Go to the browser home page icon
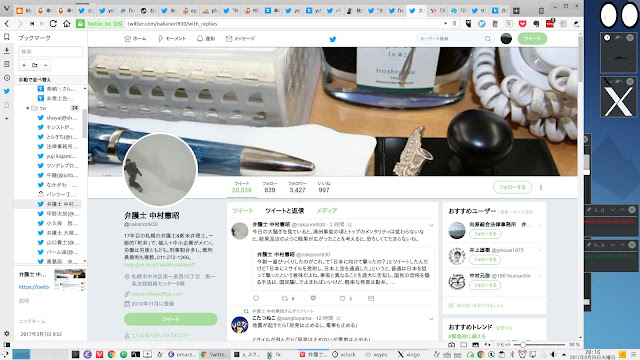Screen dimensions: 640x360 click(67, 24)
